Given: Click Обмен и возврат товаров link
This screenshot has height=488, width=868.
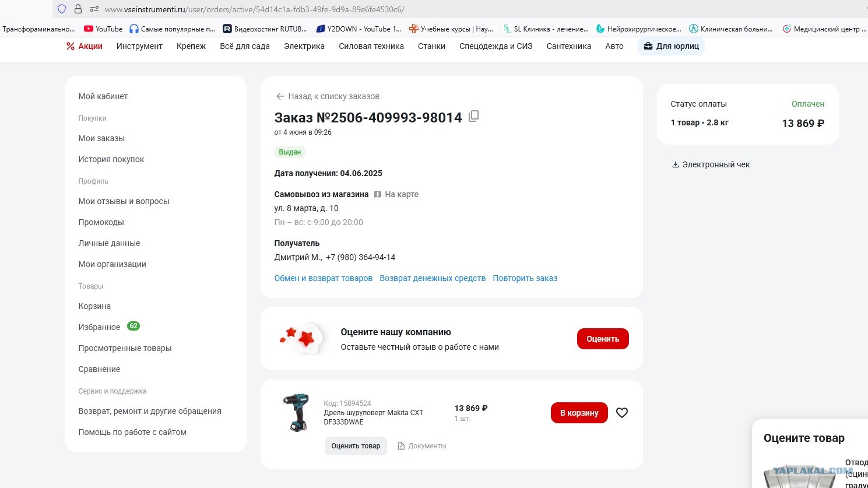Looking at the screenshot, I should click(x=324, y=278).
